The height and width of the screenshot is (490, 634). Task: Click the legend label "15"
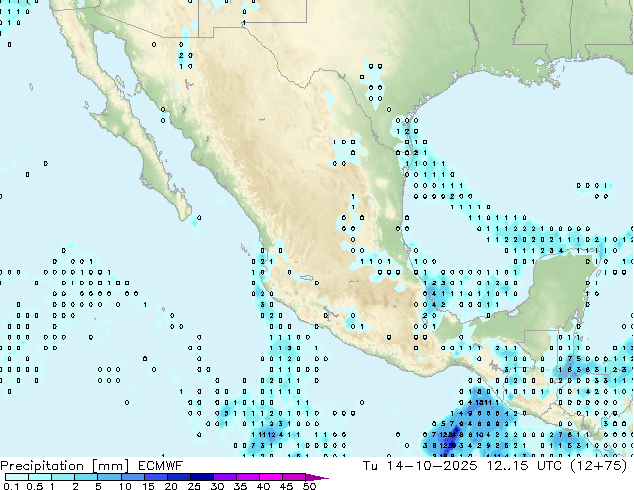[x=148, y=486]
